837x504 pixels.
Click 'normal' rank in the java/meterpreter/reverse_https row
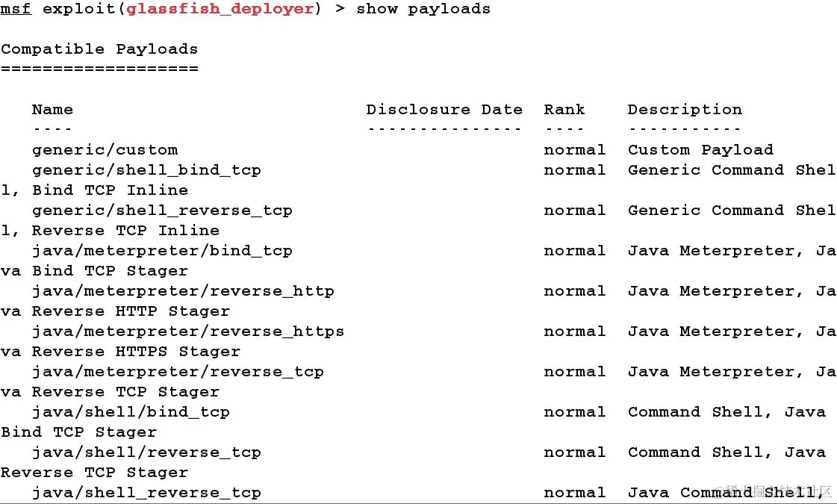click(575, 332)
